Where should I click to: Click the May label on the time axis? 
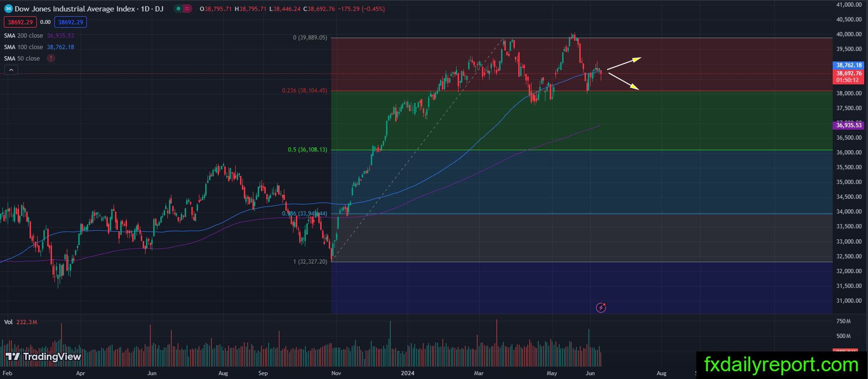pos(552,373)
